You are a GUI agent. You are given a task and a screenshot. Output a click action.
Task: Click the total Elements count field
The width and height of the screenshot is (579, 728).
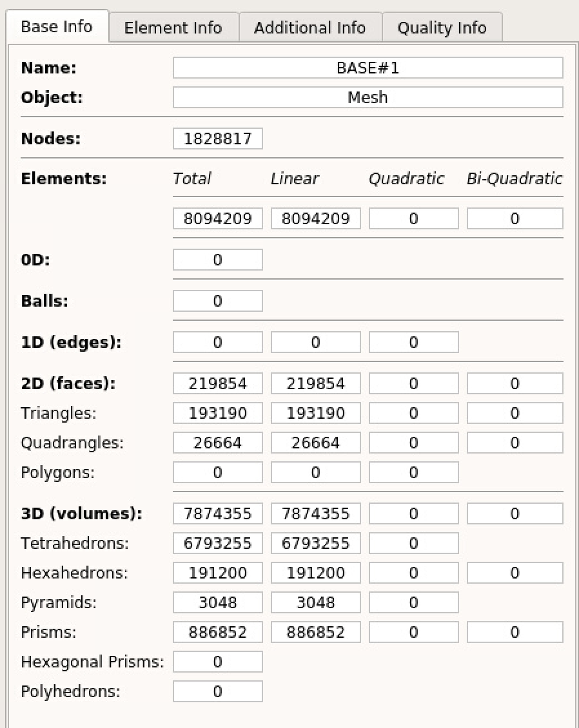[x=217, y=218]
